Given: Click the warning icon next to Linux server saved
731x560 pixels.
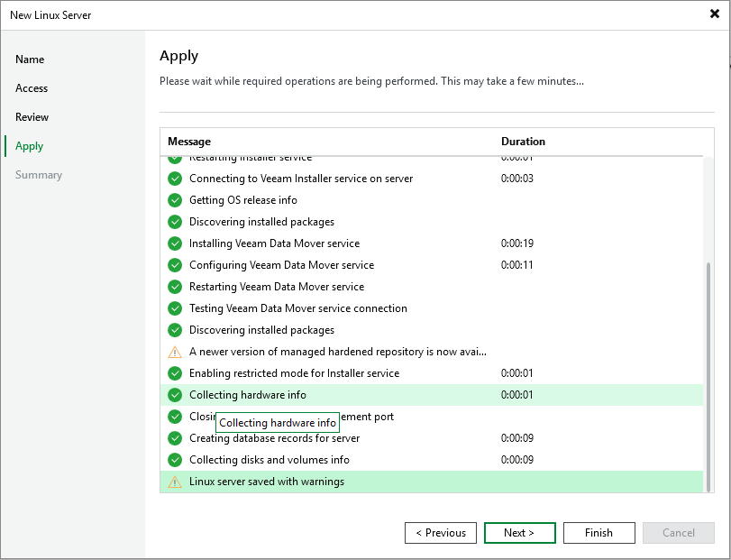Looking at the screenshot, I should point(175,482).
